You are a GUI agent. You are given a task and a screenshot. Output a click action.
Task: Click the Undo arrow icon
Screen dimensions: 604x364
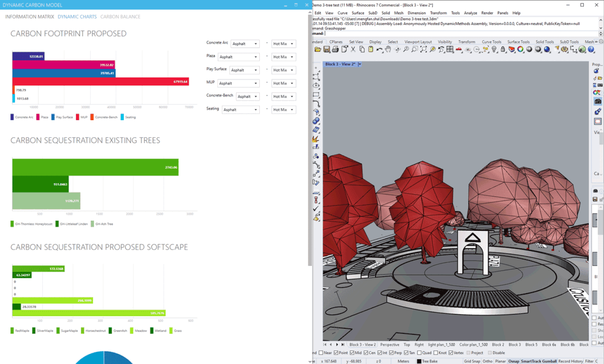coord(379,49)
